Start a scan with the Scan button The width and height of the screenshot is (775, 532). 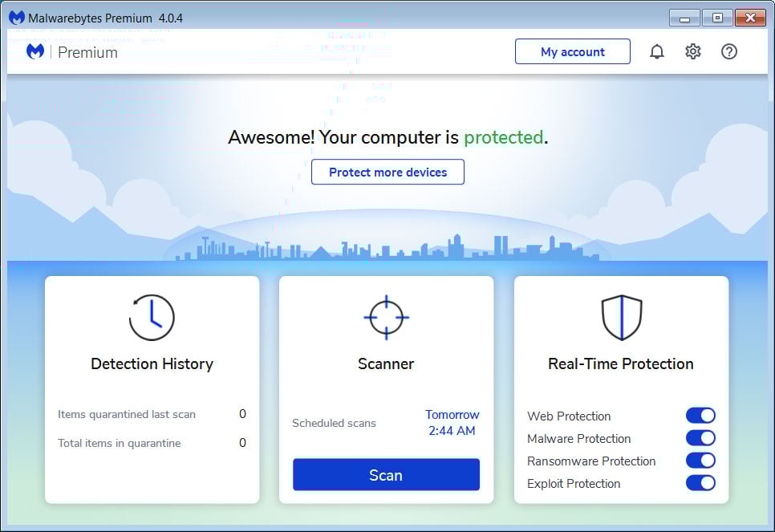tap(386, 474)
